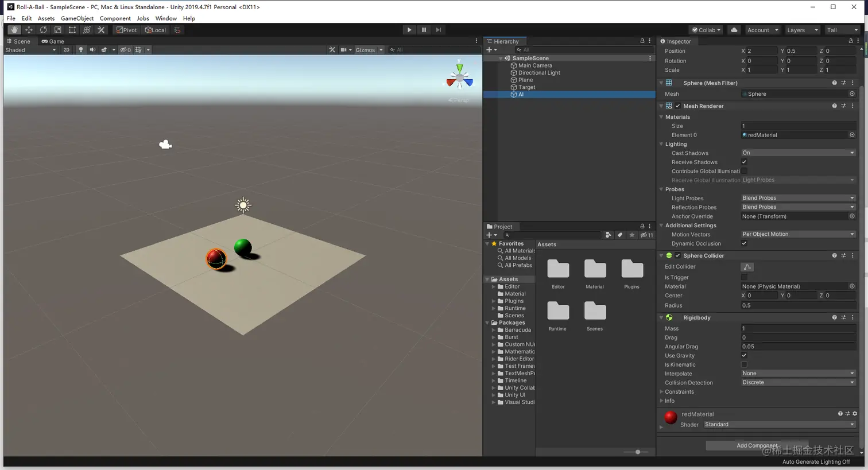Open the Light Probes dropdown
This screenshot has width=868, height=470.
(798, 198)
